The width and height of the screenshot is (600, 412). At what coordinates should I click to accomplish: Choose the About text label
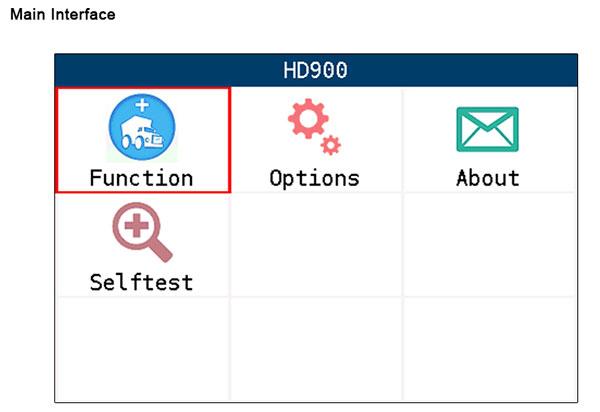point(487,178)
